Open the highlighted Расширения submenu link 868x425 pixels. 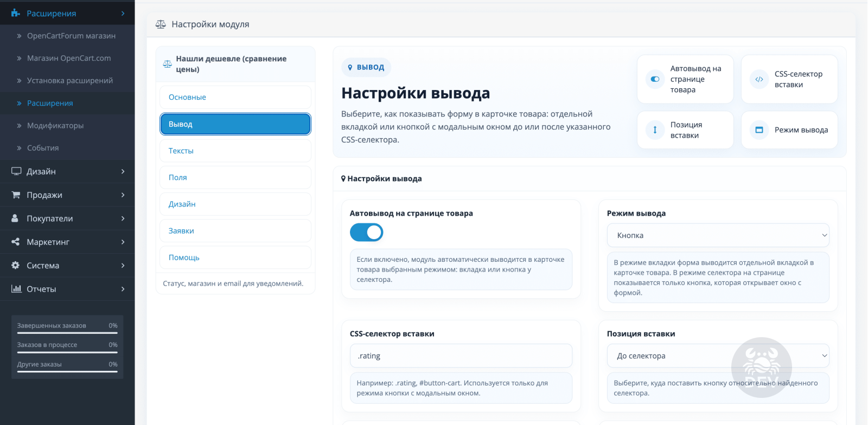click(x=50, y=103)
